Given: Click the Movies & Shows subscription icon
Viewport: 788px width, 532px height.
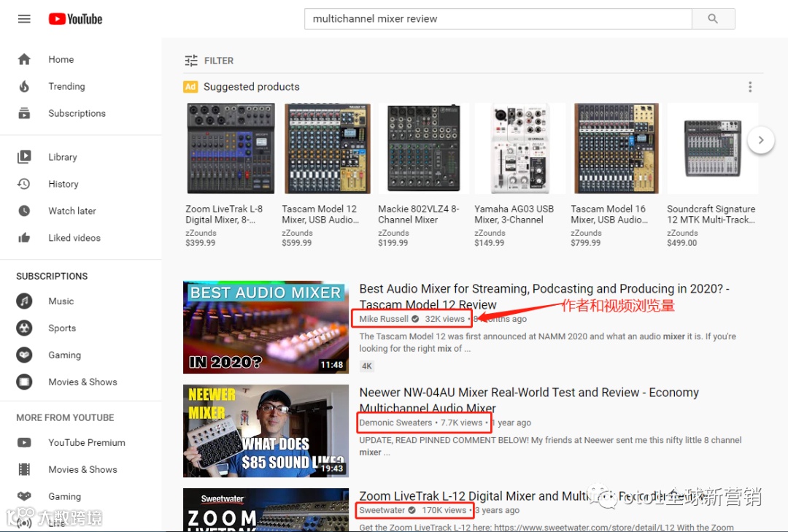Looking at the screenshot, I should [24, 382].
